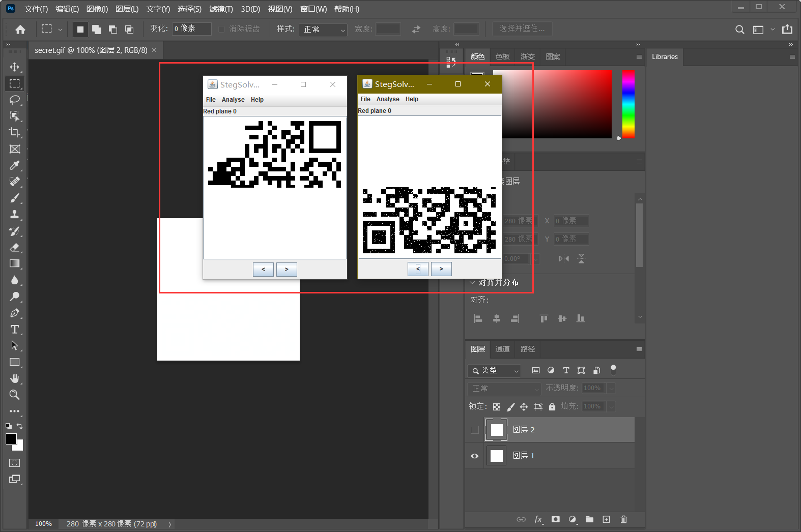Open the Search icon at top right

pos(740,29)
